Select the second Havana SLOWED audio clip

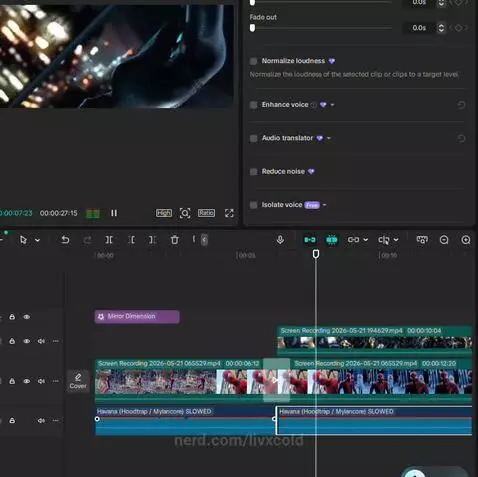(x=374, y=421)
